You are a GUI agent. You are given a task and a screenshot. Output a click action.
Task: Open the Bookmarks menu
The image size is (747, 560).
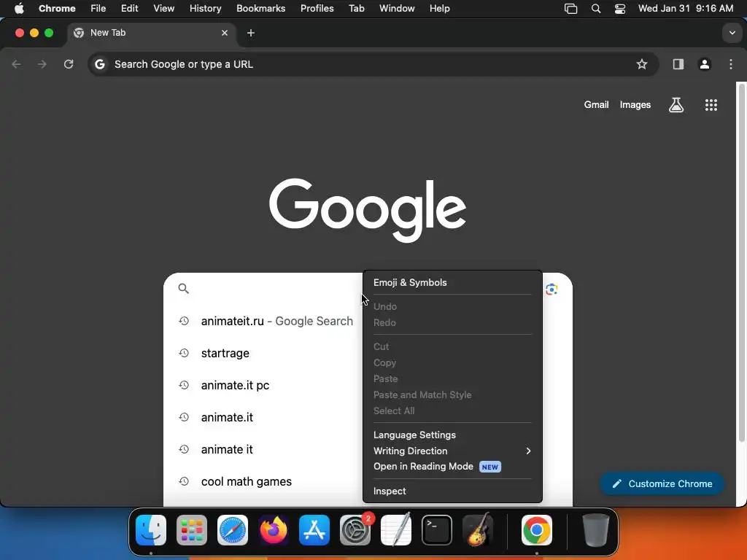(x=260, y=9)
